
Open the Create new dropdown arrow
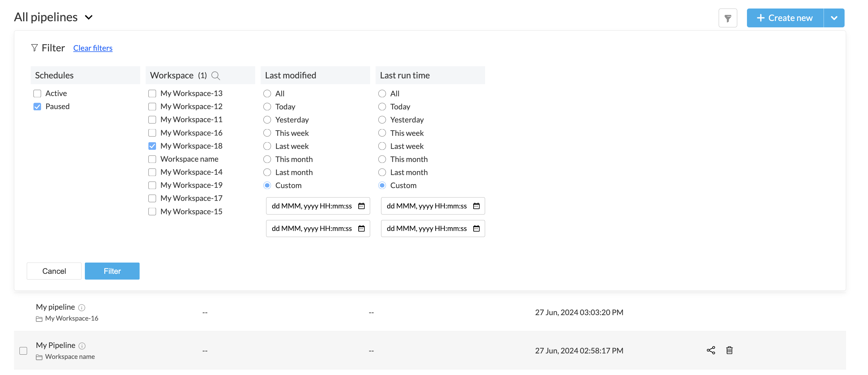834,18
